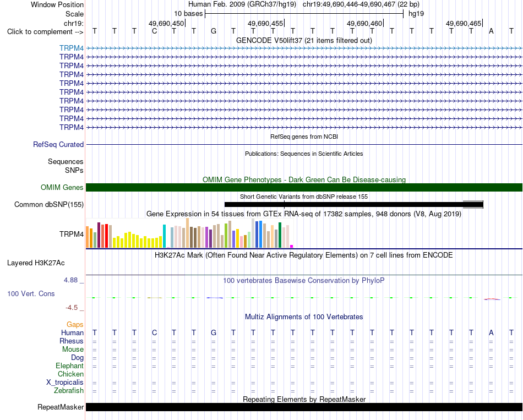Click the 49,690,460 ruler coordinate
Image resolution: width=523 pixels, height=420 pixels.
[364, 23]
